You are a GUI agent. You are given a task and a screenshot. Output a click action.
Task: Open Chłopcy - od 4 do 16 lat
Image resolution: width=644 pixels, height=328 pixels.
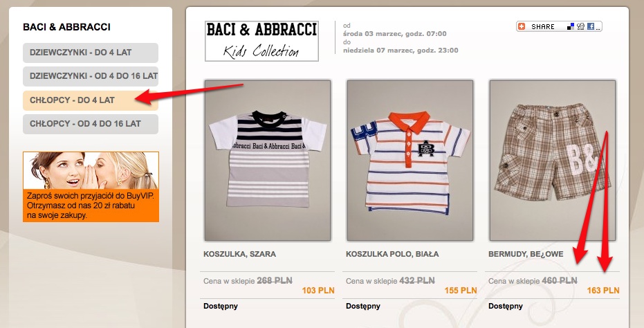[x=91, y=124]
